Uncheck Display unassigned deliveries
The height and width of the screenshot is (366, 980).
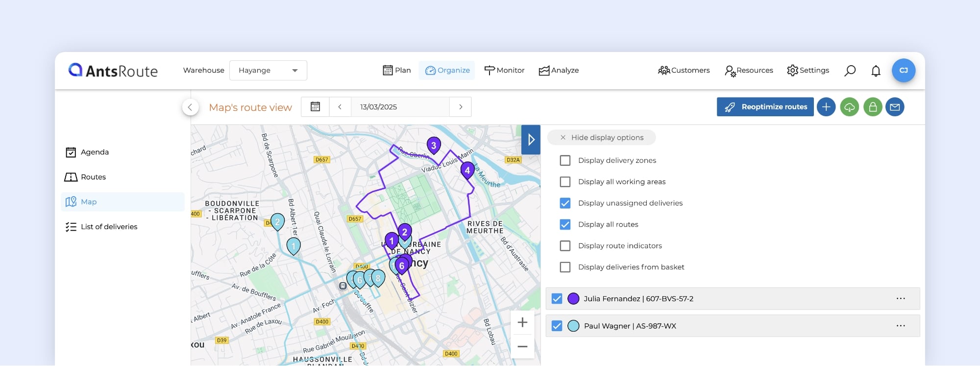coord(565,203)
